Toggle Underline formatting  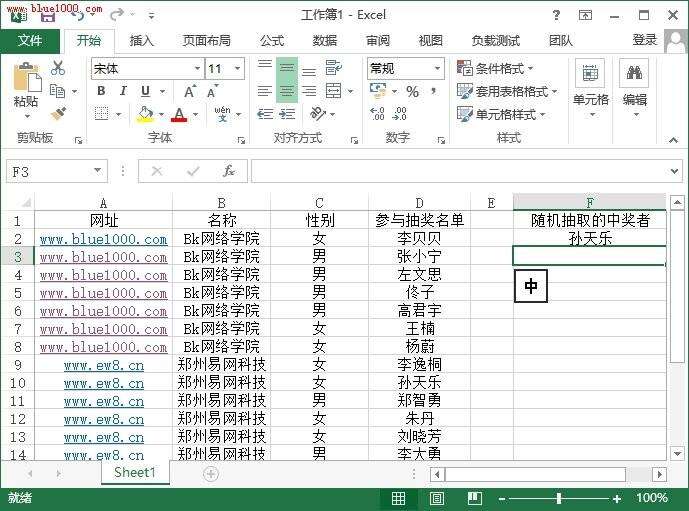145,91
